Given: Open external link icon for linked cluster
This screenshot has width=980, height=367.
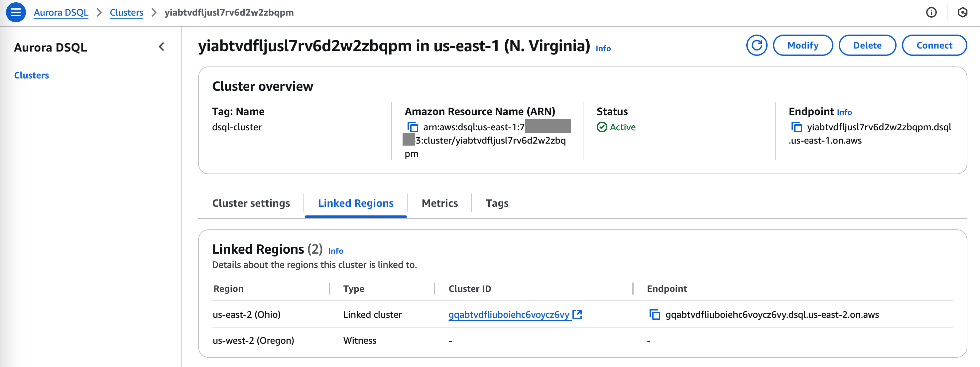Looking at the screenshot, I should [x=577, y=314].
